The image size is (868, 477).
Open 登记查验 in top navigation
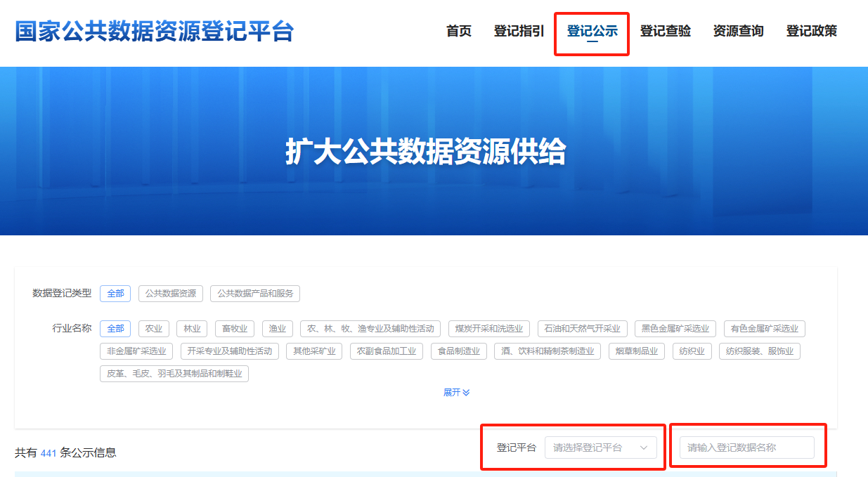(x=665, y=31)
